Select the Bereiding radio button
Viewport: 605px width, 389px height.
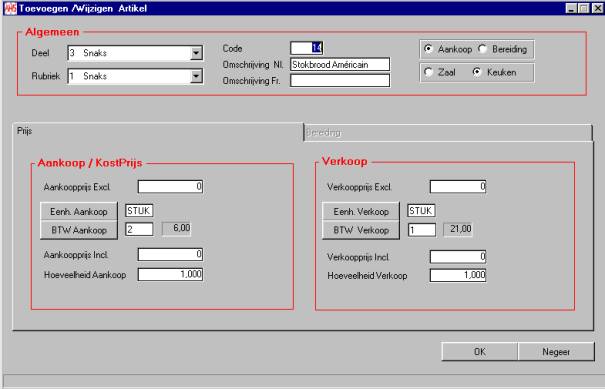pyautogui.click(x=482, y=49)
